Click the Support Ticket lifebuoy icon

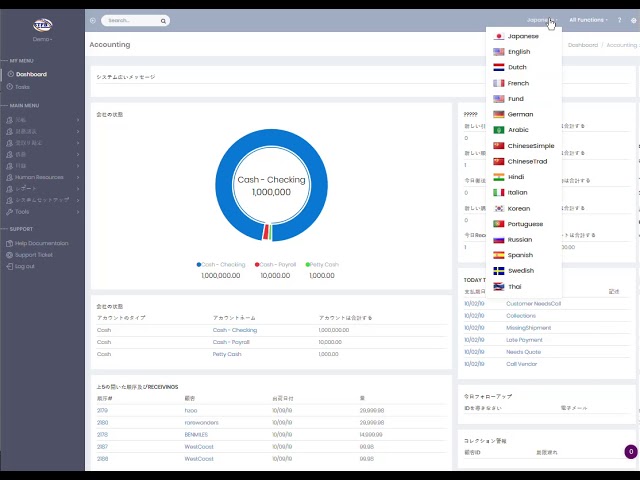click(9, 255)
